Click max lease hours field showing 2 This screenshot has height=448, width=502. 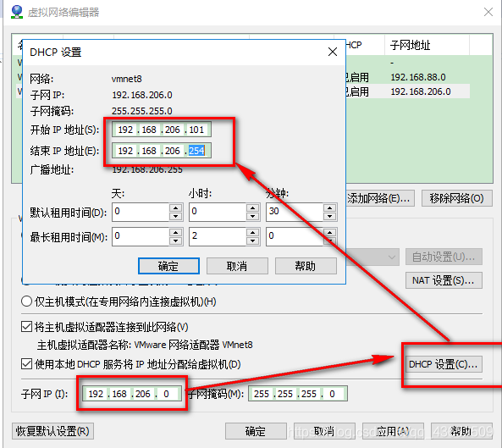(x=218, y=236)
